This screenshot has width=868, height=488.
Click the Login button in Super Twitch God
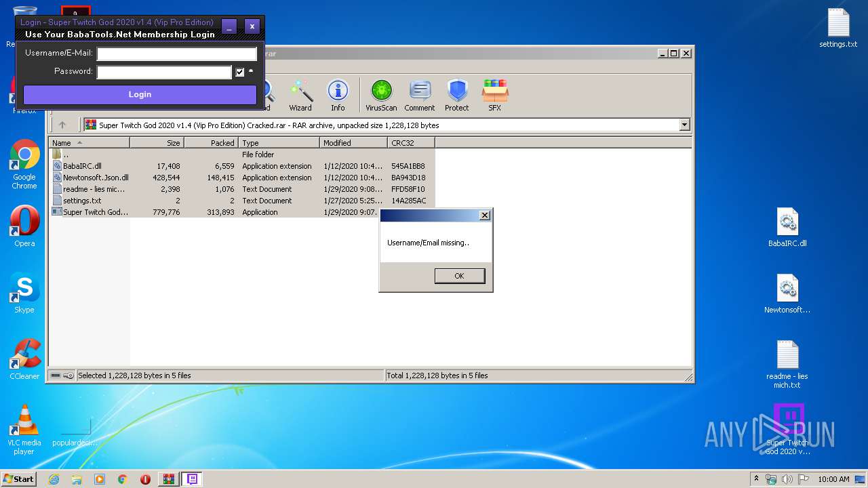(x=140, y=94)
